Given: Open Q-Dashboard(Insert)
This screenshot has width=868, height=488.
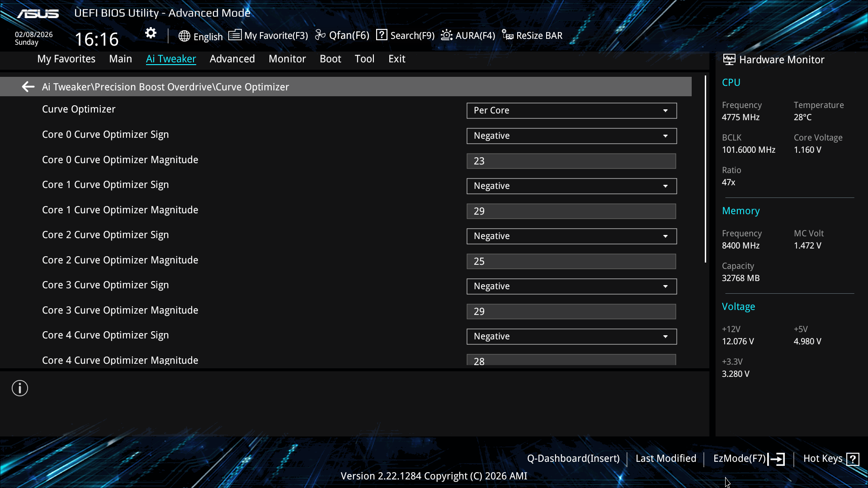Looking at the screenshot, I should point(573,459).
